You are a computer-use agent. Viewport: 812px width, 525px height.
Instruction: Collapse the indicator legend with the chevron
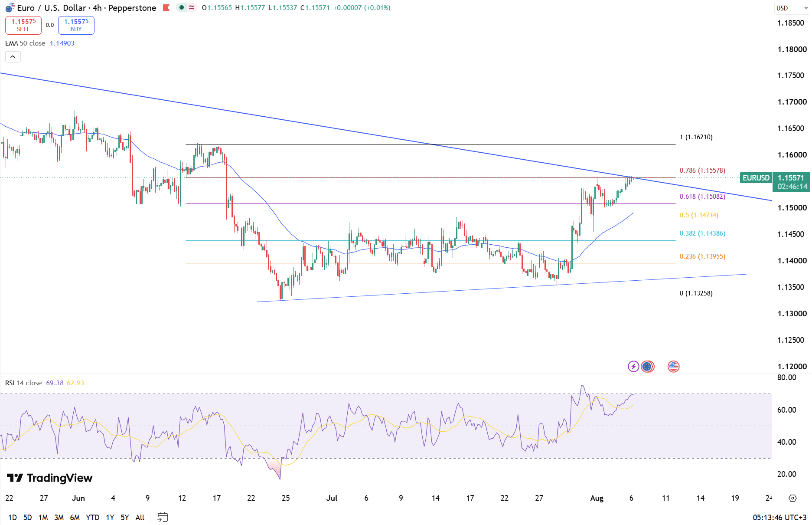(13, 57)
